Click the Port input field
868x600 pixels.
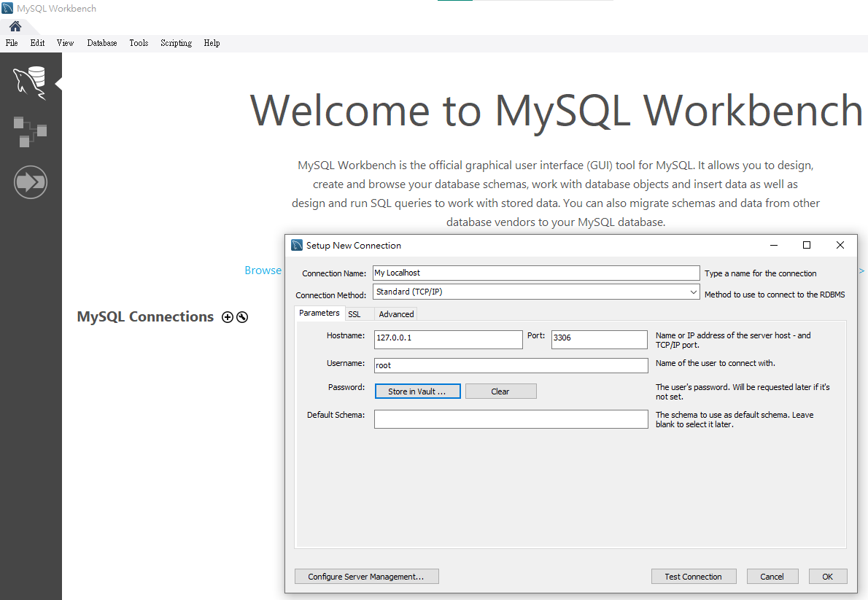[599, 339]
